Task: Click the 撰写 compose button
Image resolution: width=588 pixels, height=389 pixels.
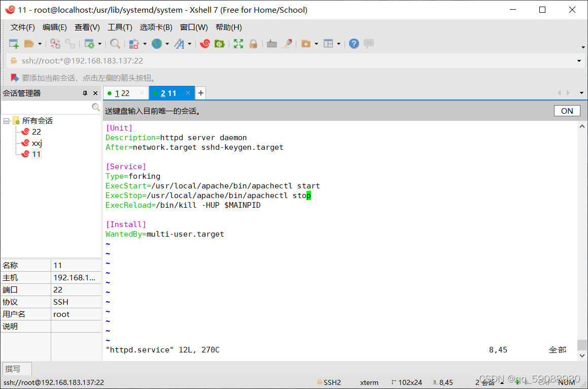Action: 17,369
